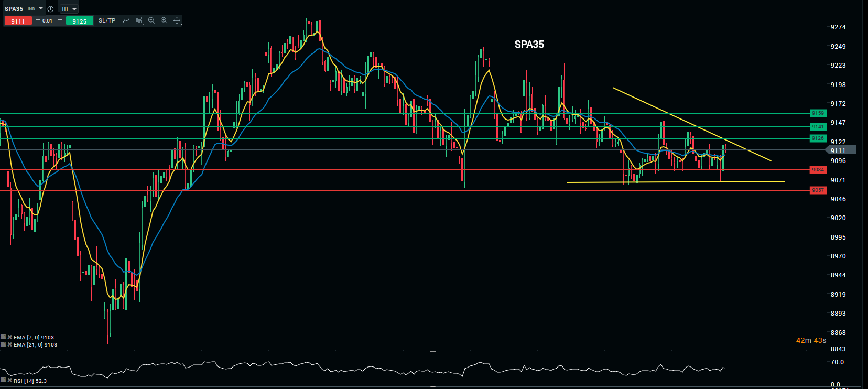Click the indicators line-chart icon
868x389 pixels.
pyautogui.click(x=126, y=20)
